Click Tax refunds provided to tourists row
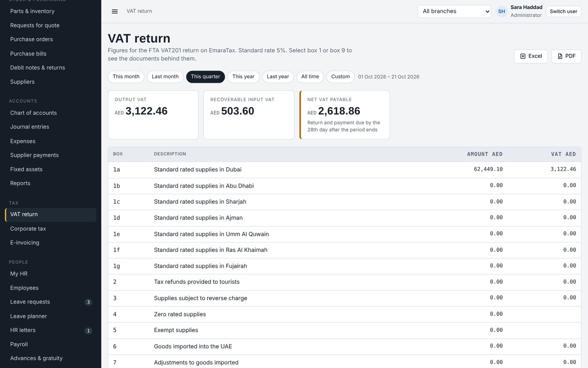 pyautogui.click(x=344, y=282)
